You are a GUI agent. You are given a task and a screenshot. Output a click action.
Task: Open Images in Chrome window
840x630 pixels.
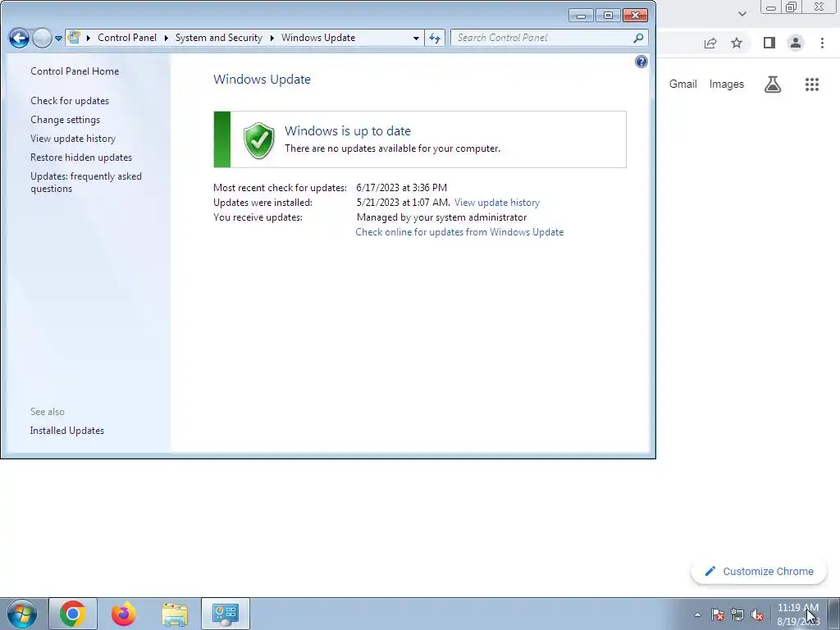tap(727, 84)
